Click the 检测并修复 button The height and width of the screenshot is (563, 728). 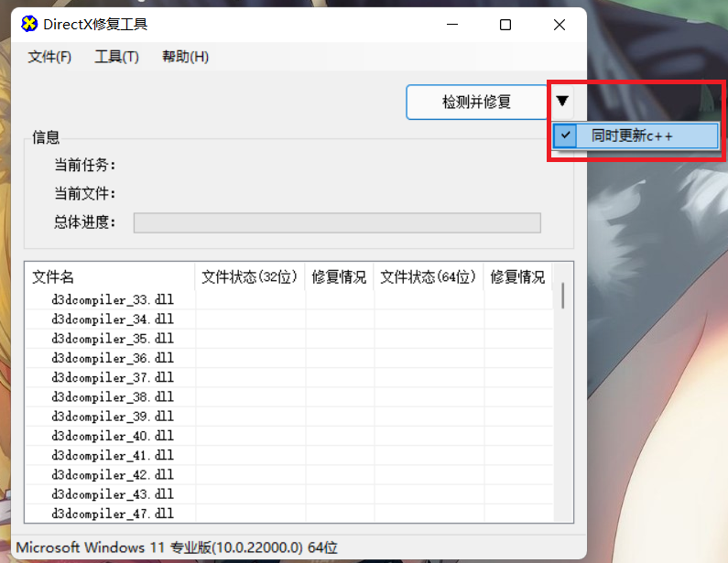[x=476, y=102]
